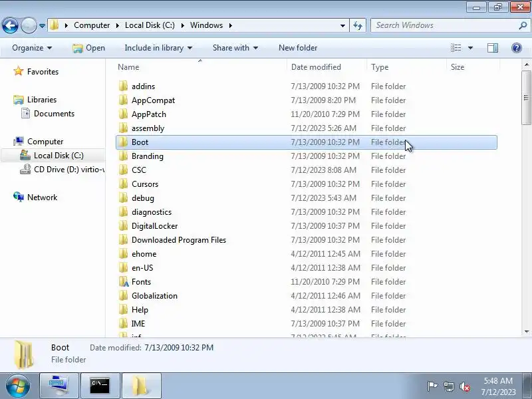This screenshot has height=399, width=532.
Task: Open the view options dropdown arrow
Action: 470,48
